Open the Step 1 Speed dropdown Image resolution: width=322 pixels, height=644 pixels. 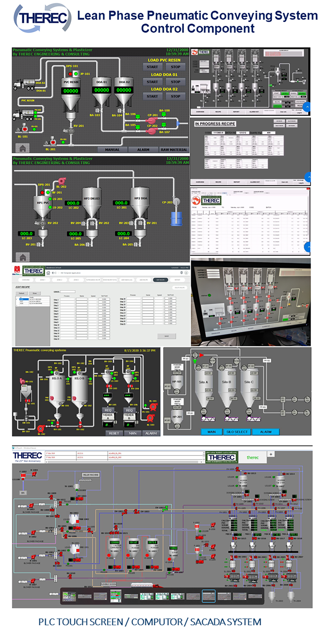tap(93, 299)
